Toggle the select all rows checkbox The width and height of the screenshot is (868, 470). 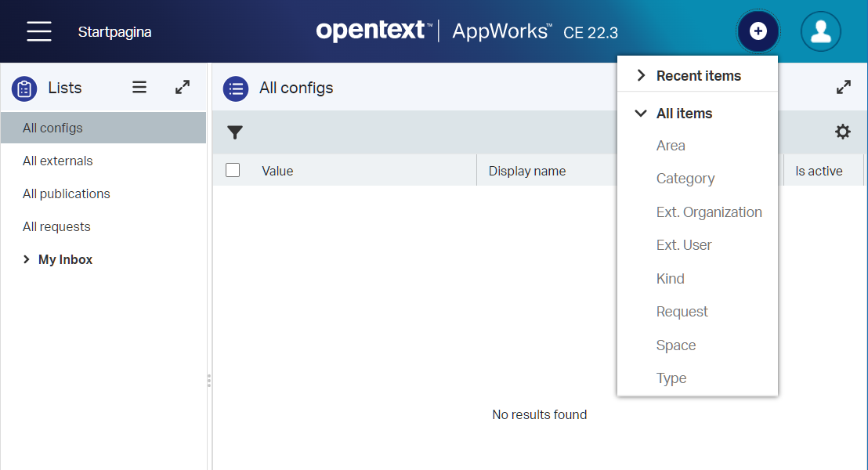click(x=233, y=170)
